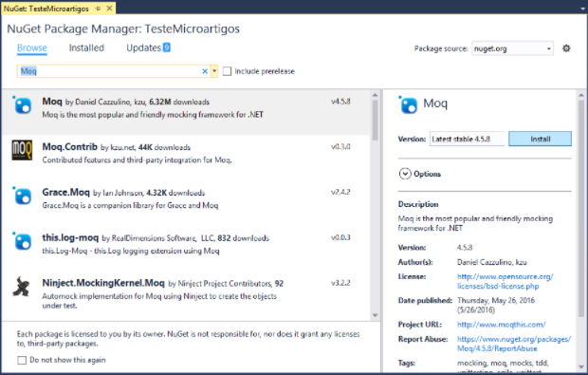Click the package list scroll up arrow
The height and width of the screenshot is (375, 588).
(375, 95)
